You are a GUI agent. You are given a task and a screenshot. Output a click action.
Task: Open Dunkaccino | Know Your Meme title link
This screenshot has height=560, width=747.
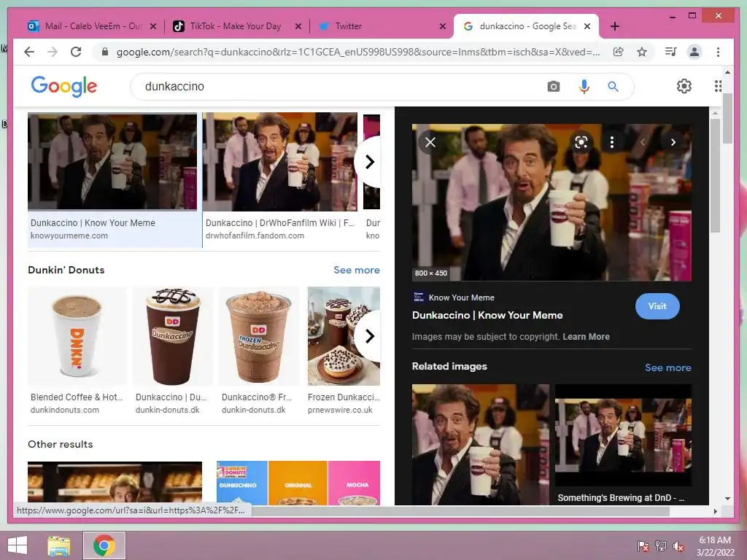click(x=487, y=315)
